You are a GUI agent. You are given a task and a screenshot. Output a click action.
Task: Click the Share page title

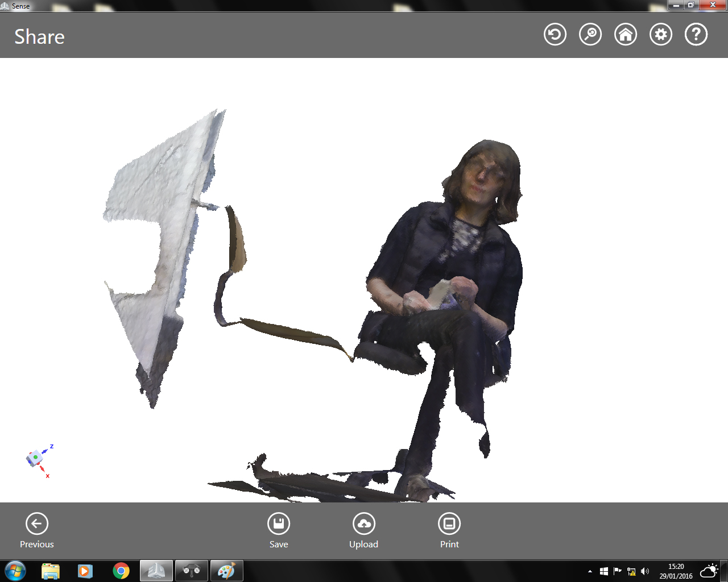pos(39,37)
